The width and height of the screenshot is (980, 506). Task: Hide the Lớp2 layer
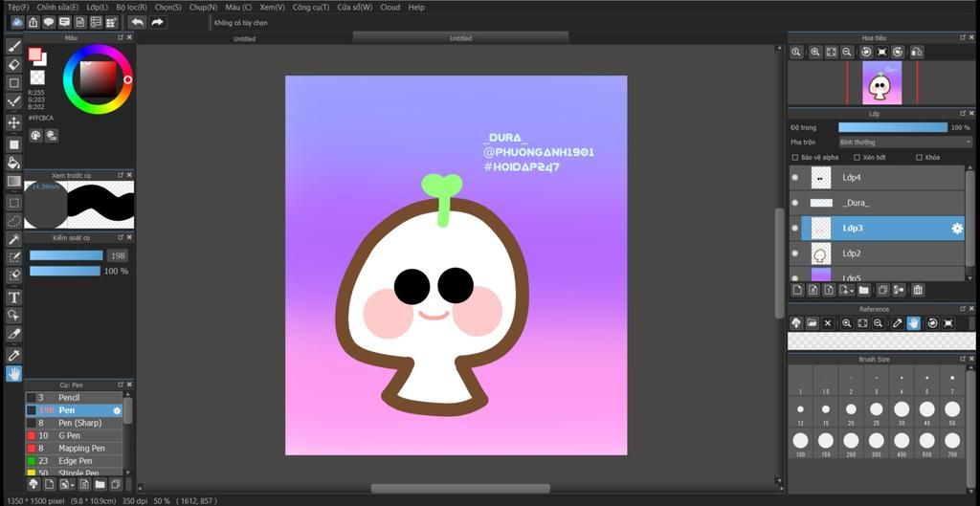click(x=795, y=253)
